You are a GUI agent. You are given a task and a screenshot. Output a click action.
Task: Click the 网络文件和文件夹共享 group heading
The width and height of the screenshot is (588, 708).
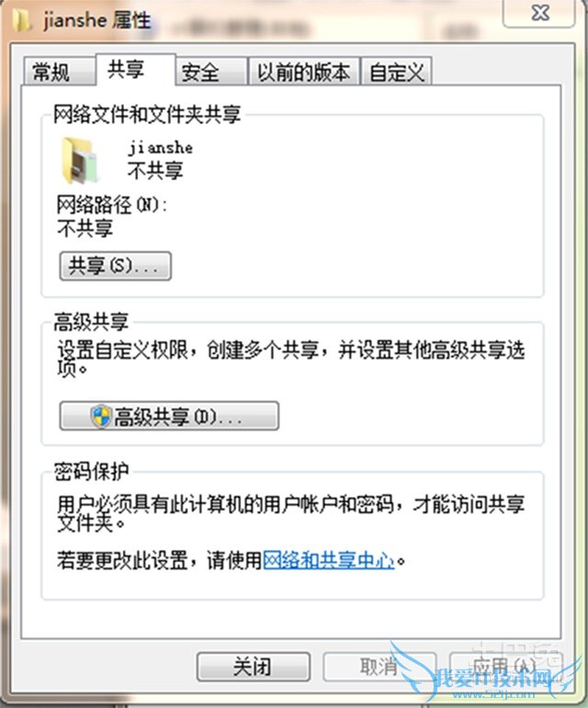pos(147,114)
